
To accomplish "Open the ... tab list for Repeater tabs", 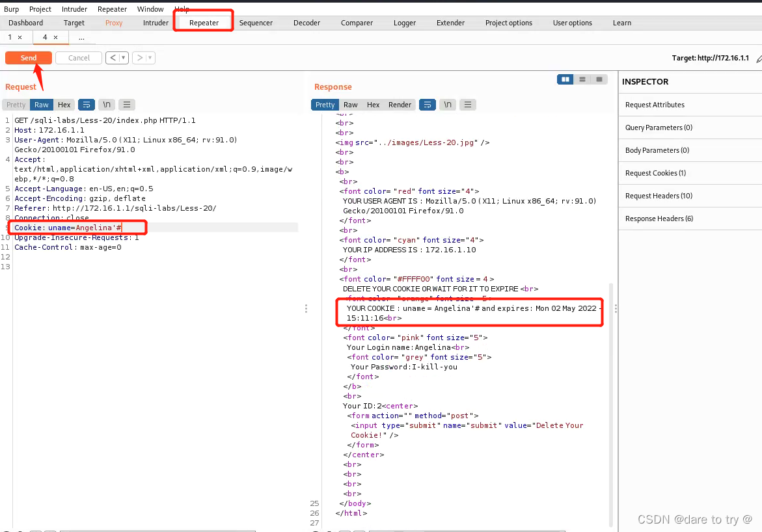I will click(81, 37).
